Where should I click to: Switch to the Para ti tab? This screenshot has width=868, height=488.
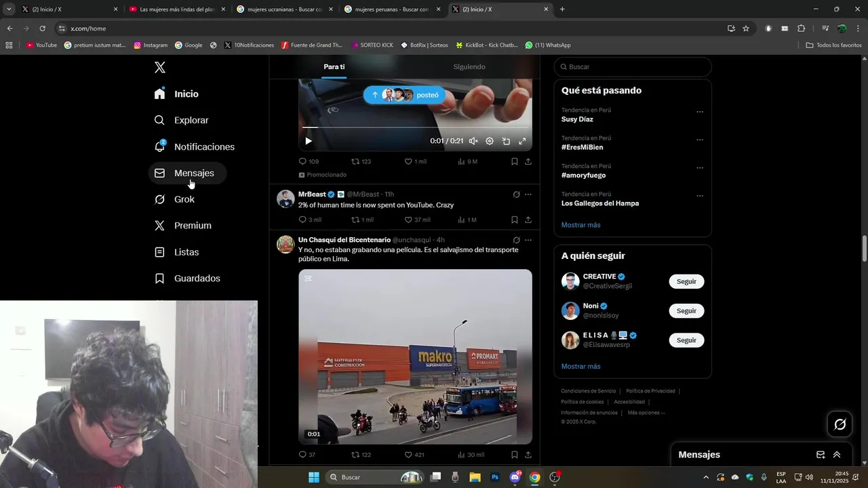click(334, 66)
